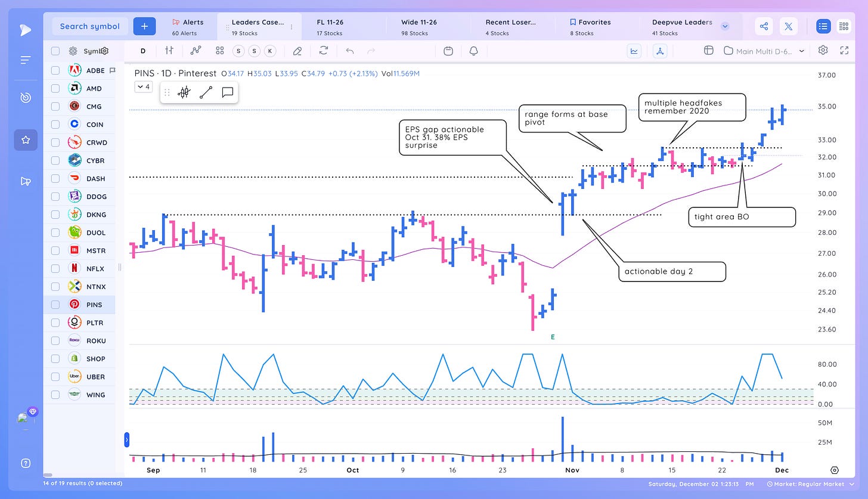The width and height of the screenshot is (868, 499).
Task: Click the green E earnings marker
Action: (x=553, y=337)
